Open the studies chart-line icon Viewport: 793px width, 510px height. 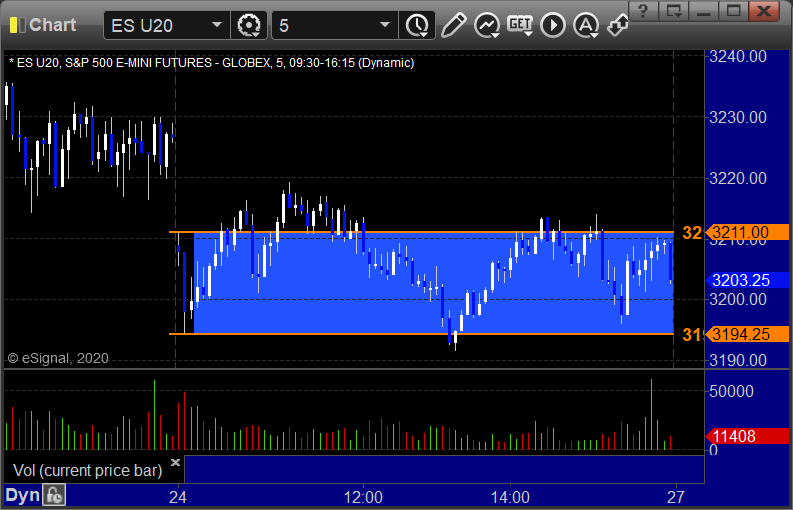pos(487,25)
